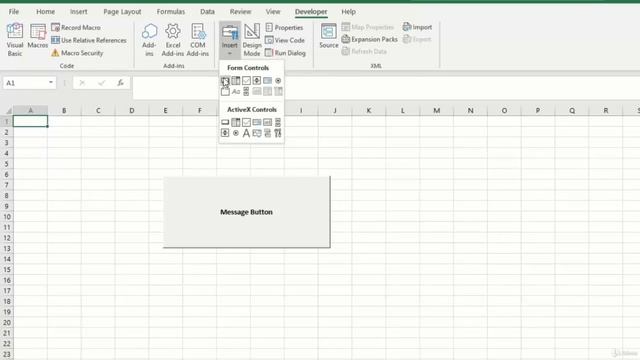Select ActiveX Spin Button icon
Image resolution: width=640 pixels, height=360 pixels.
[225, 133]
